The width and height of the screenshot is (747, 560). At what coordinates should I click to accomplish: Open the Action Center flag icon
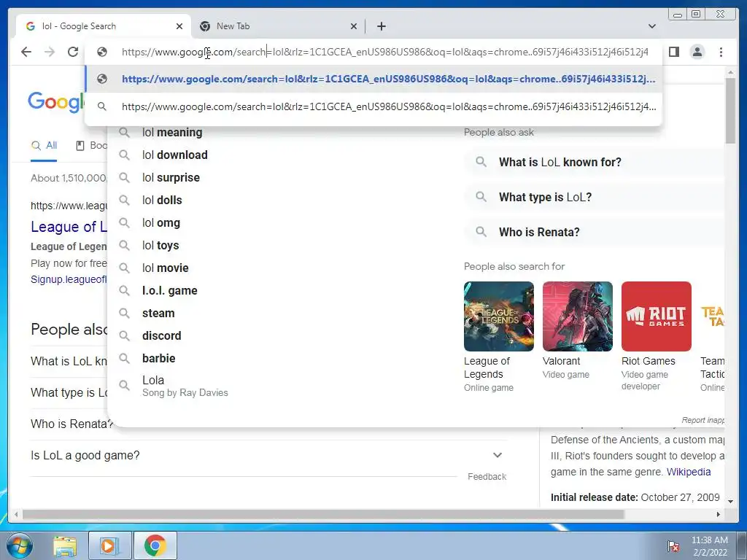673,546
